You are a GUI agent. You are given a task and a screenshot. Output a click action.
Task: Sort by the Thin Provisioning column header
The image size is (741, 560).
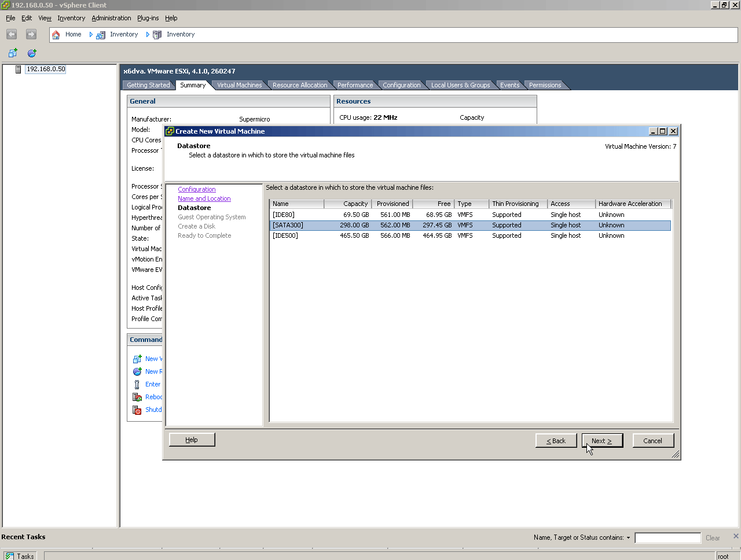coord(518,204)
